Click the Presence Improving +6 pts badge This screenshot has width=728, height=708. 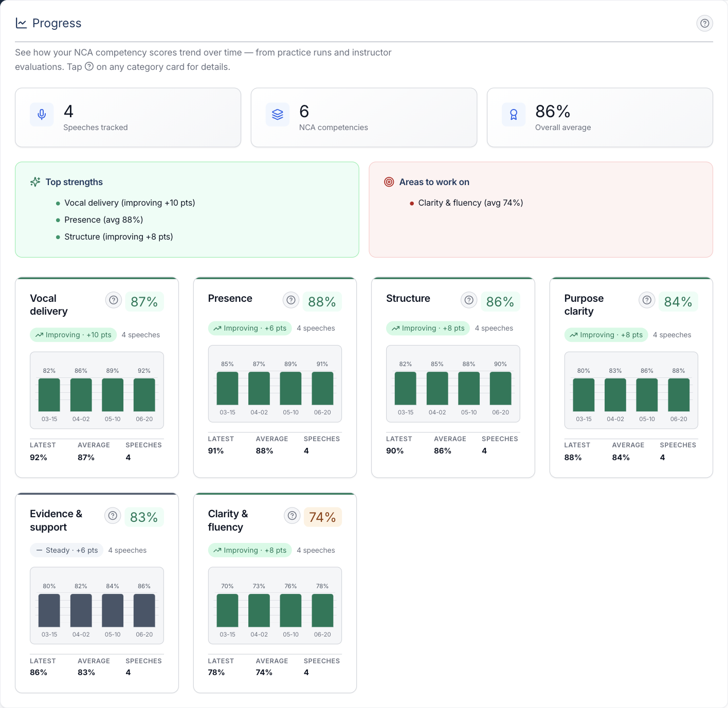(250, 328)
